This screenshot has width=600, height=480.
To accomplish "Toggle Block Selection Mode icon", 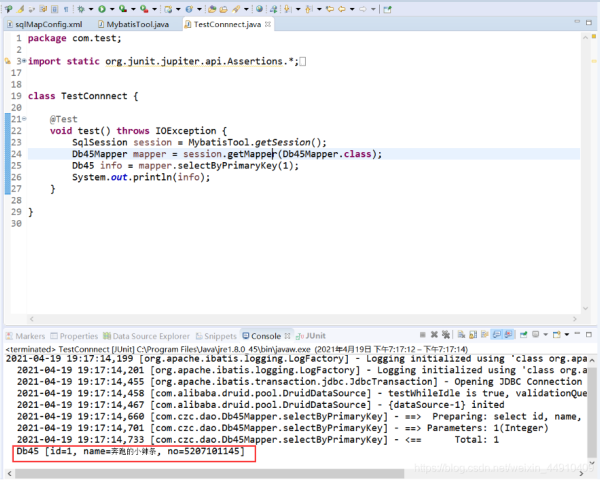I will click(x=55, y=9).
